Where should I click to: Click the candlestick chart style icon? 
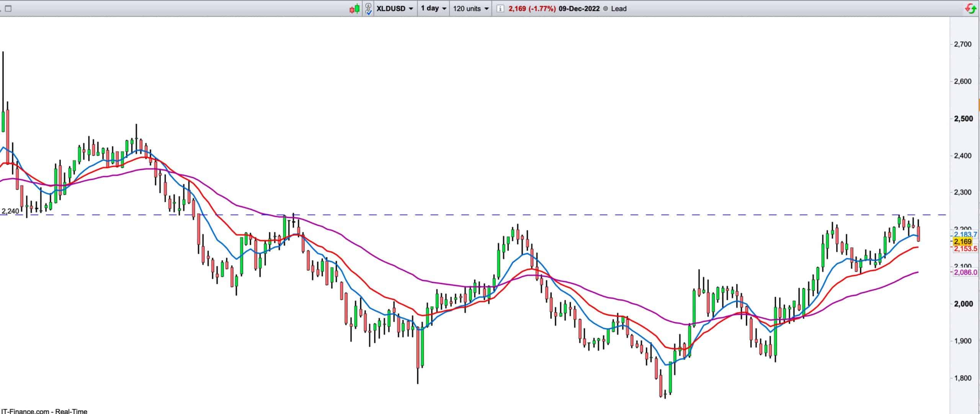tap(355, 8)
